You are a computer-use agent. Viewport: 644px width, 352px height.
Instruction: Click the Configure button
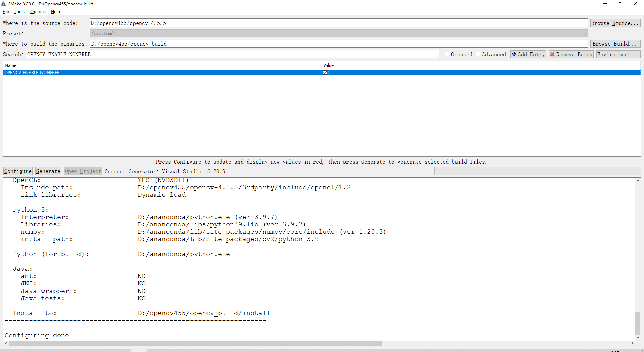[x=18, y=171]
